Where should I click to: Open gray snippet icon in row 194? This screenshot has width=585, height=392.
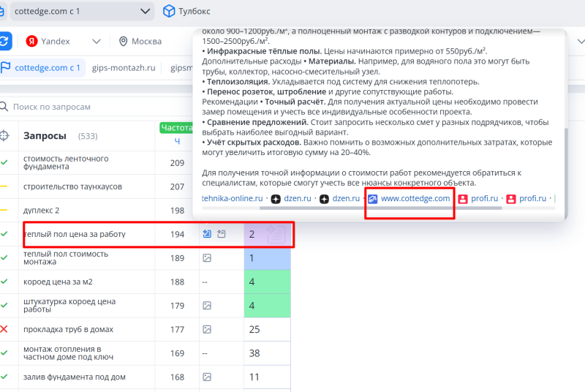[222, 234]
